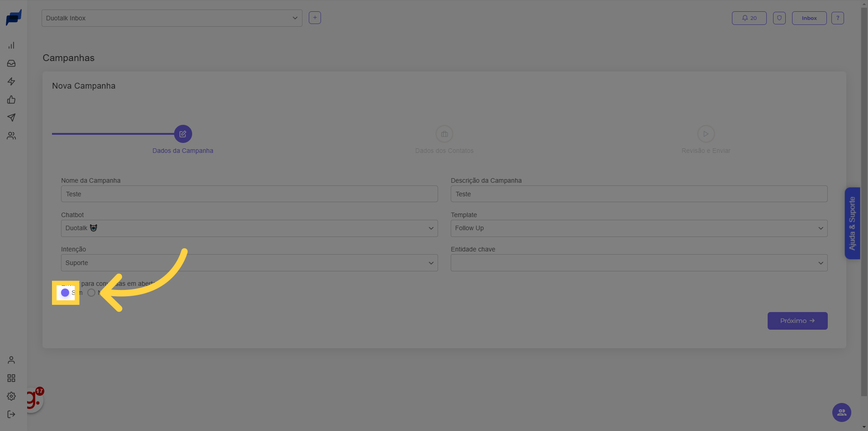Open the thumbs up sidebar icon
Screen dimensions: 868x431
coord(11,99)
